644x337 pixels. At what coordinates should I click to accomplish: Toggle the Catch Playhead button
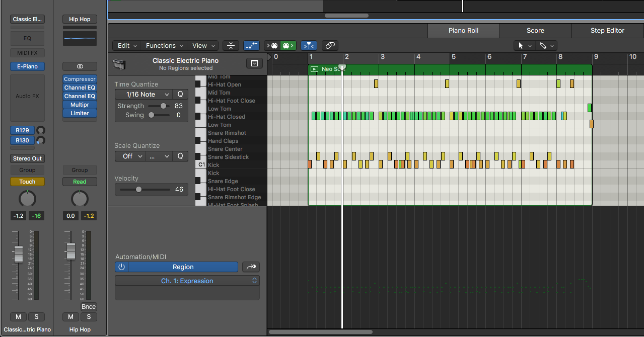pyautogui.click(x=309, y=45)
